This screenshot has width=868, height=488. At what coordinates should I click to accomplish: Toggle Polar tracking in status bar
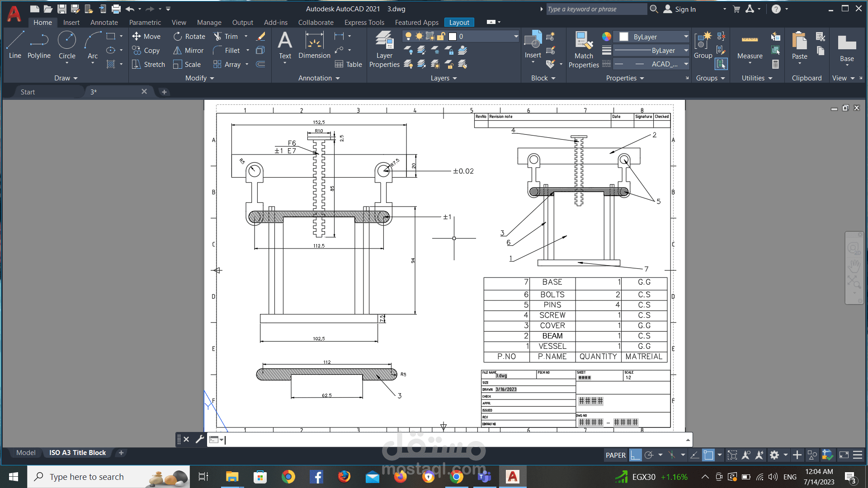(x=649, y=455)
